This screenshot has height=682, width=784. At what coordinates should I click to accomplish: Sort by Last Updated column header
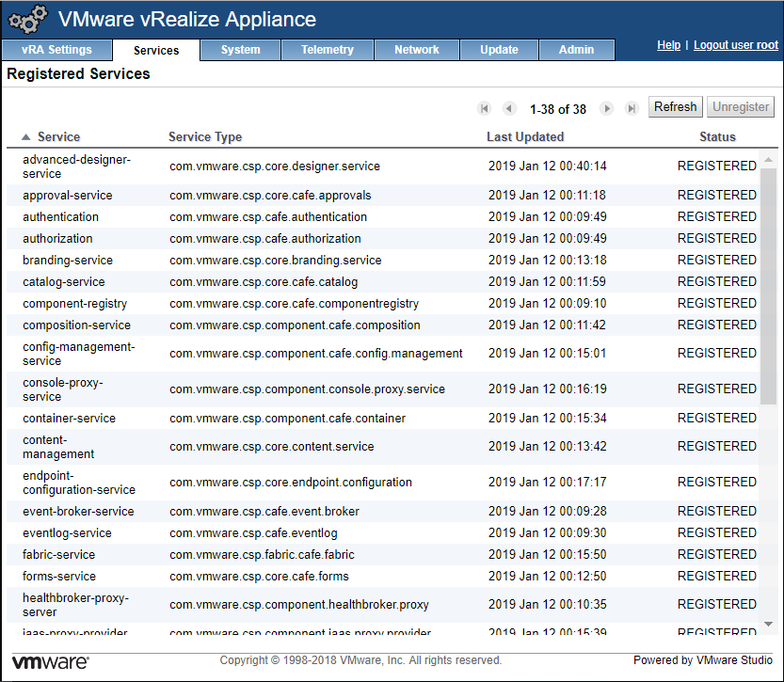[525, 137]
